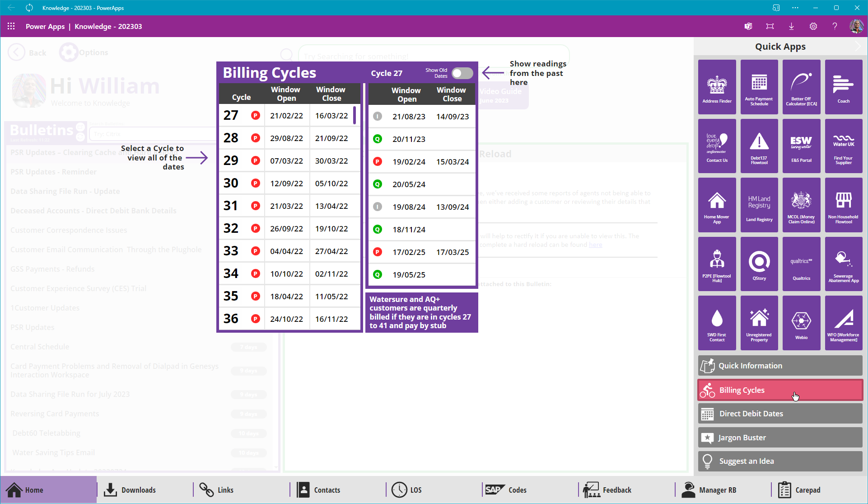Viewport: 868px width, 504px height.
Task: Expand the Quick Information section
Action: pyautogui.click(x=780, y=366)
